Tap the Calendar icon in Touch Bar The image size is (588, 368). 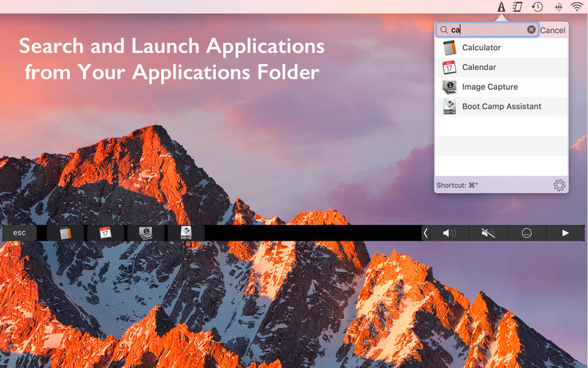tap(105, 233)
